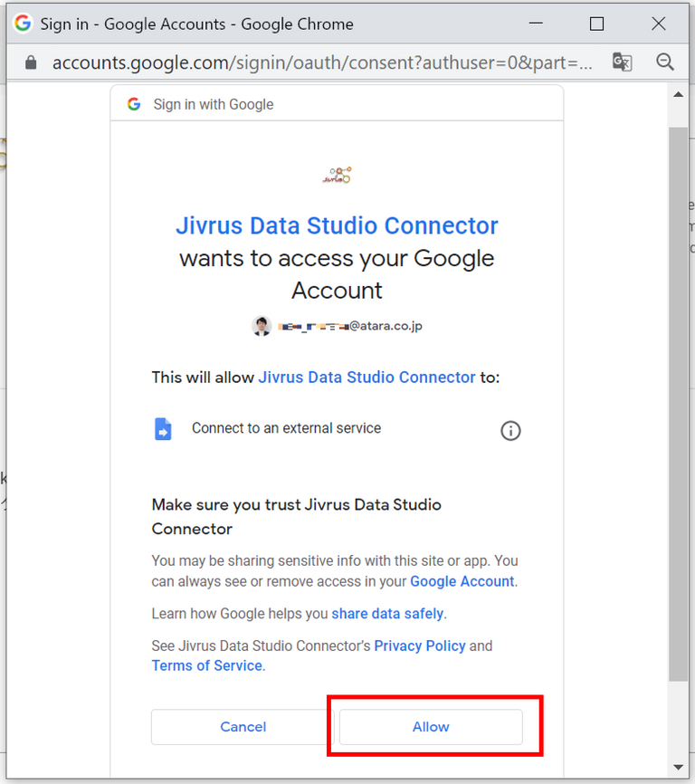Click the Allow button
The image size is (695, 784).
click(431, 726)
